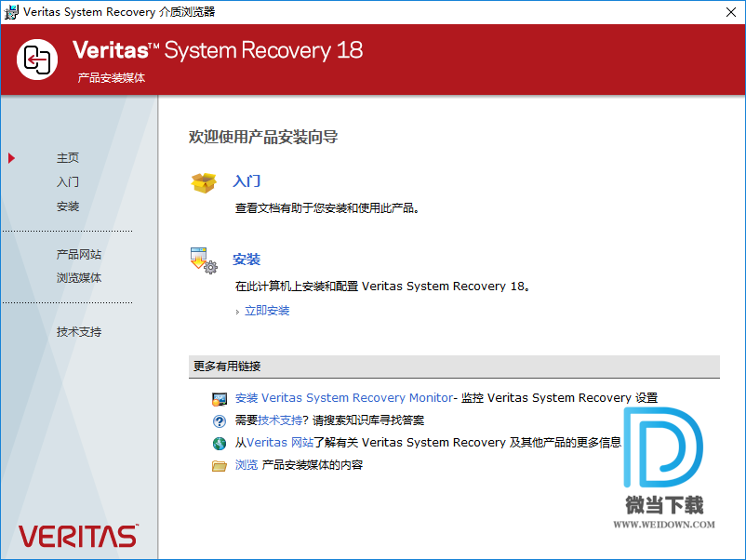This screenshot has height=560, width=746.
Task: Click the yellow box icon beside 入门
Action: click(x=203, y=182)
